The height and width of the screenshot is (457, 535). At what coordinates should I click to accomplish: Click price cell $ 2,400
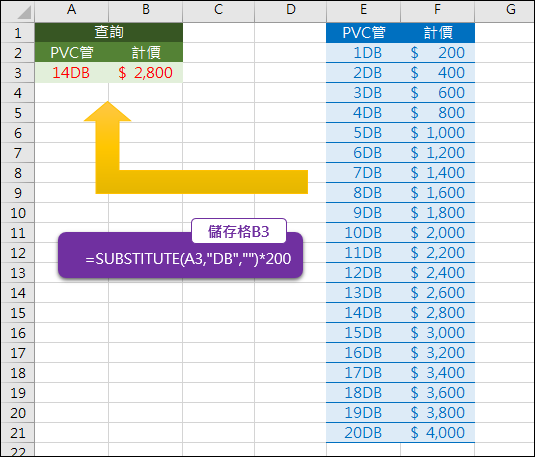(x=437, y=273)
